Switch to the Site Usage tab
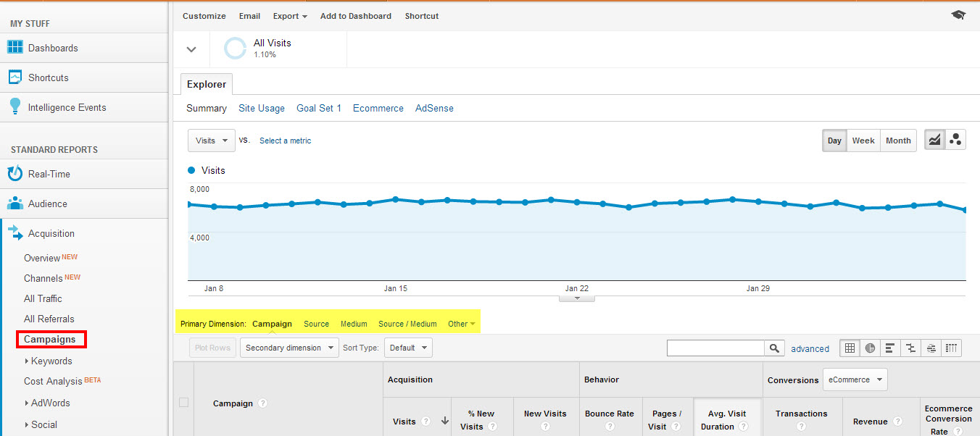The image size is (980, 436). click(x=262, y=108)
